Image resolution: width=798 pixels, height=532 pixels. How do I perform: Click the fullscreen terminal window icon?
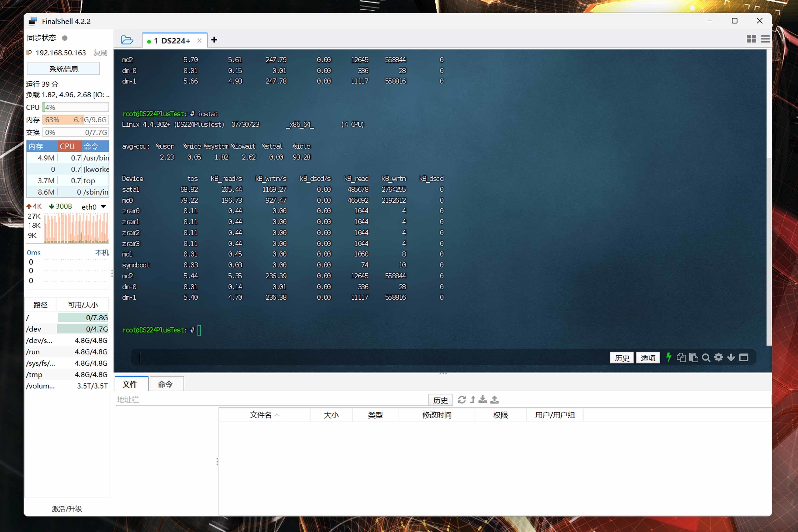pos(744,357)
